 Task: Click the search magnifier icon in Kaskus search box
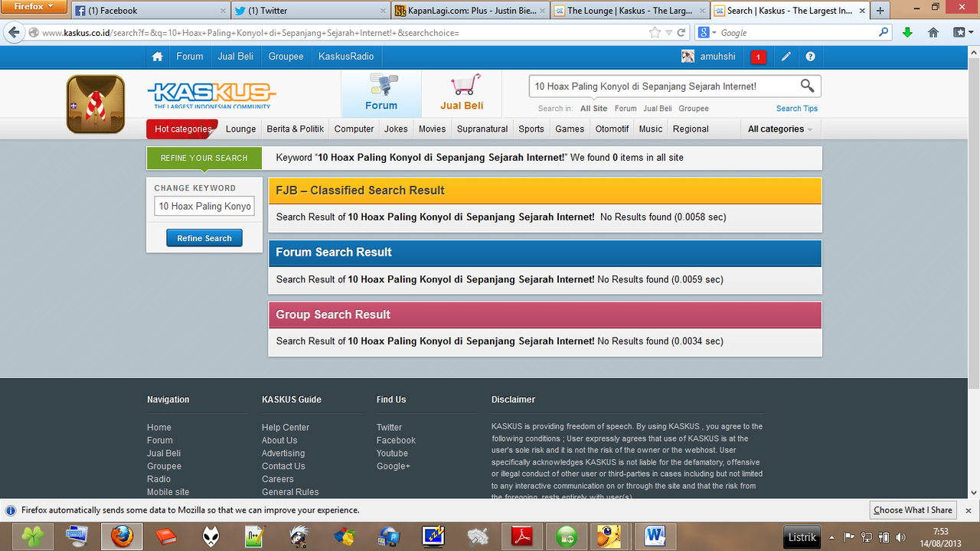(808, 86)
